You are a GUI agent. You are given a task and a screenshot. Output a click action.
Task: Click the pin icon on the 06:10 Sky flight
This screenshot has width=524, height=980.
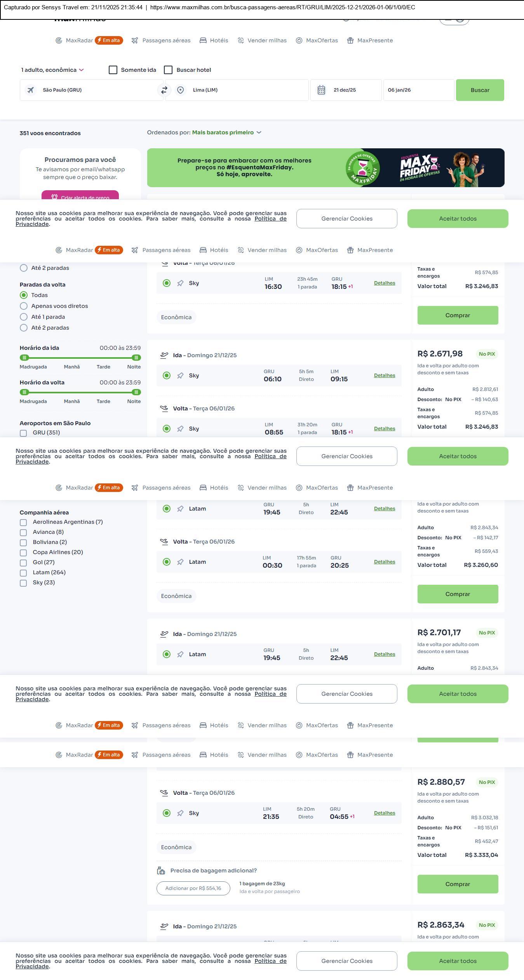[x=180, y=375]
